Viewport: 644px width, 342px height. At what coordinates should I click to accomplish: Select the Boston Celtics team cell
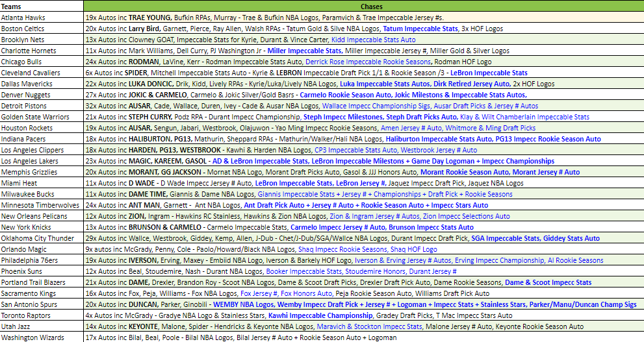(42, 29)
